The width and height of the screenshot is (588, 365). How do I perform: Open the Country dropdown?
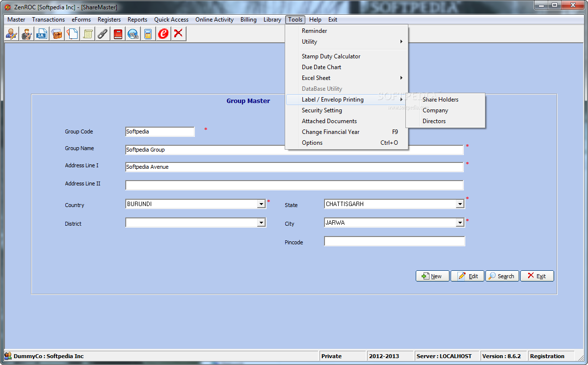[x=262, y=204]
